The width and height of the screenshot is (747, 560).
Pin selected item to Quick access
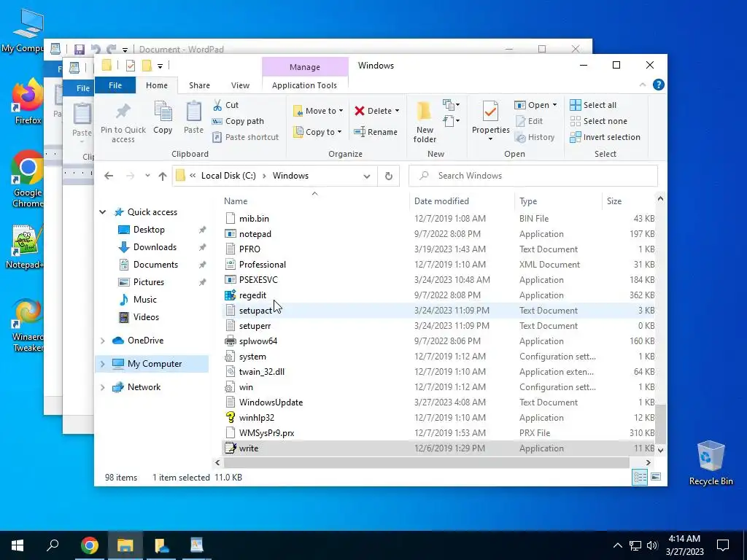[x=123, y=123]
